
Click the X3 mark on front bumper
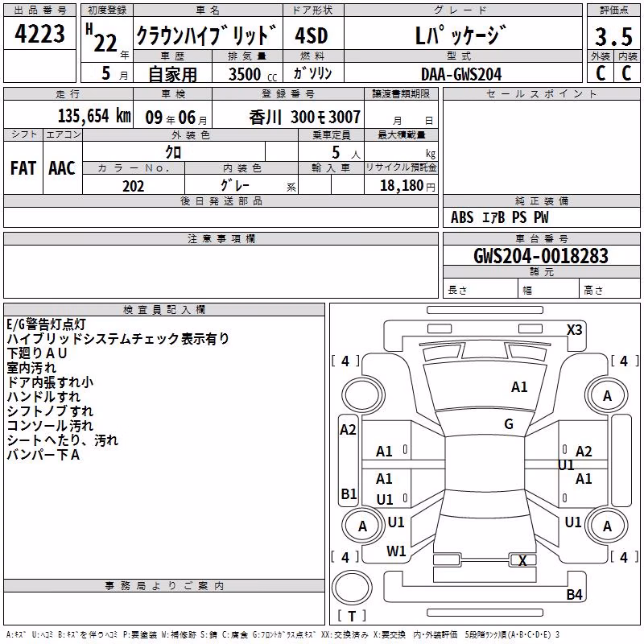pyautogui.click(x=574, y=330)
